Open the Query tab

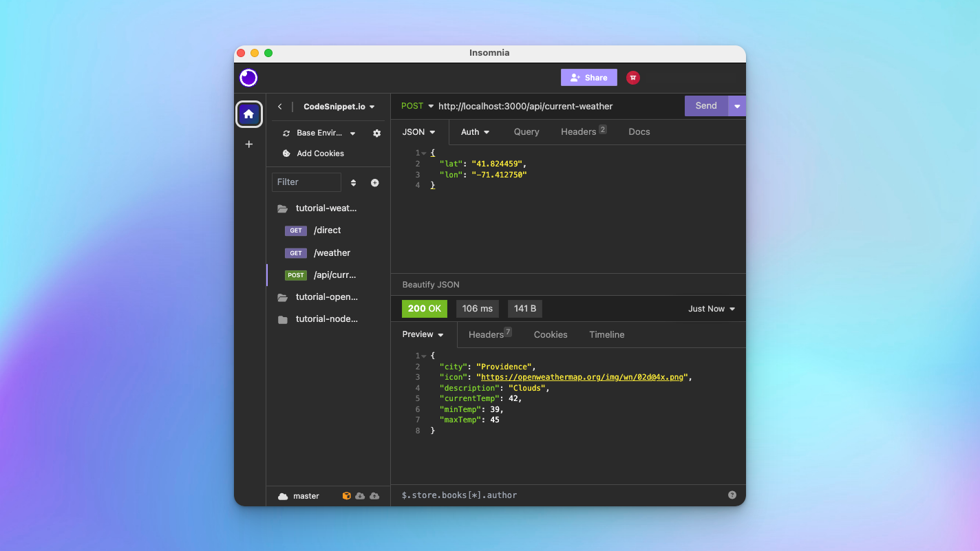526,131
